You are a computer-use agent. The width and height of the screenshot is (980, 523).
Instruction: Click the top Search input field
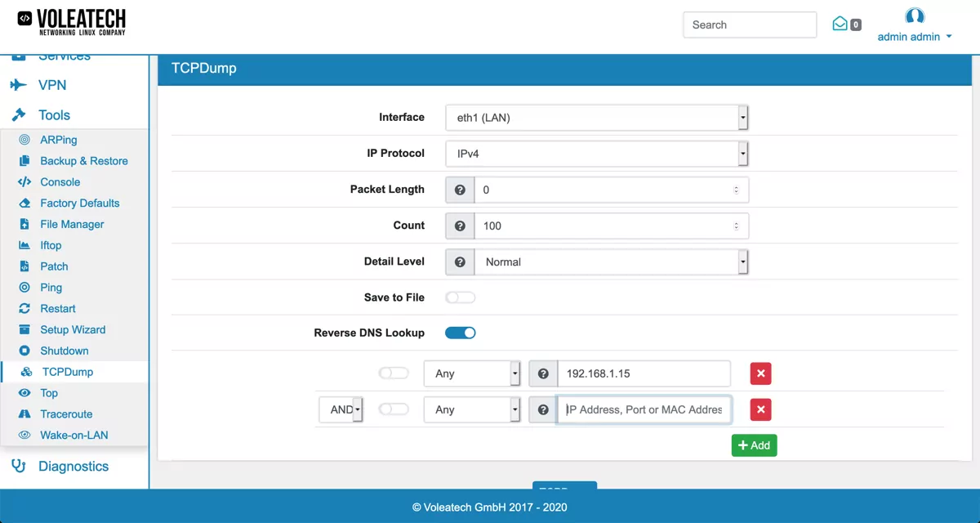[x=749, y=25]
